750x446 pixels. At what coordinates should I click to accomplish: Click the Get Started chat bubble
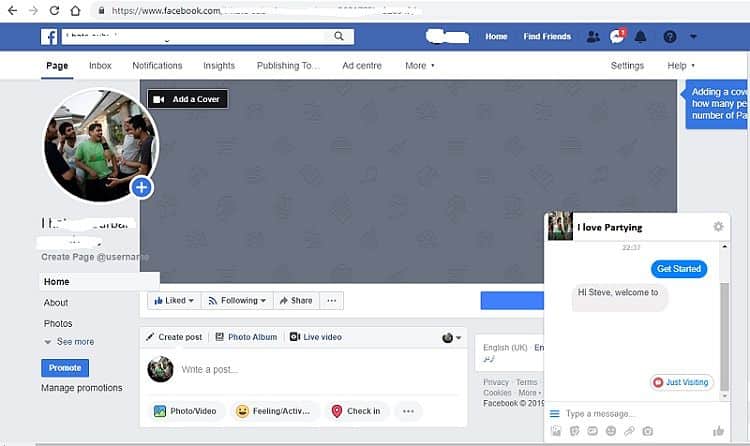(x=679, y=269)
